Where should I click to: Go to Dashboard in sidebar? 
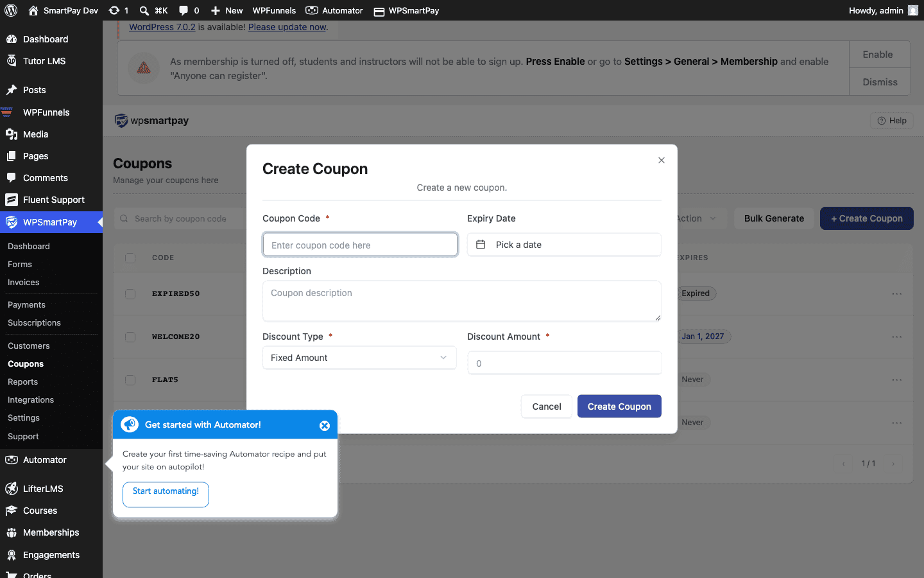click(x=51, y=39)
